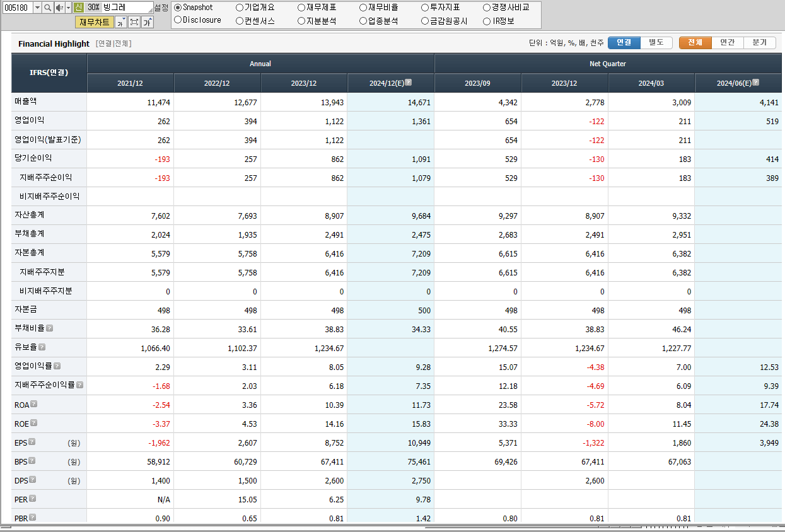Select the 업종분석 radio button
Image resolution: width=785 pixels, height=532 pixels.
pos(363,20)
